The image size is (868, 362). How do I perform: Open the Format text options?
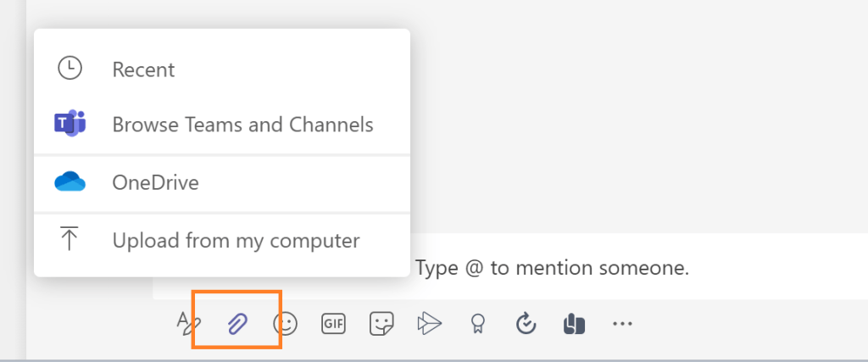click(x=189, y=323)
